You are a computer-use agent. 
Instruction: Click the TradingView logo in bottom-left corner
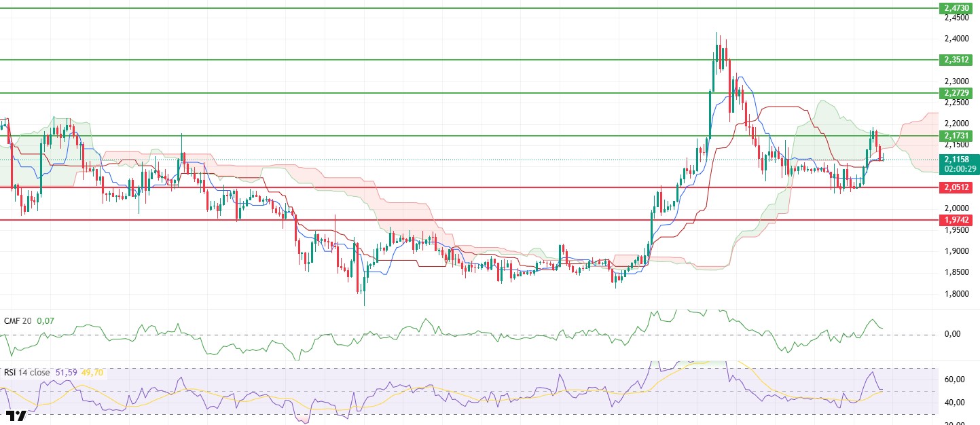15,416
